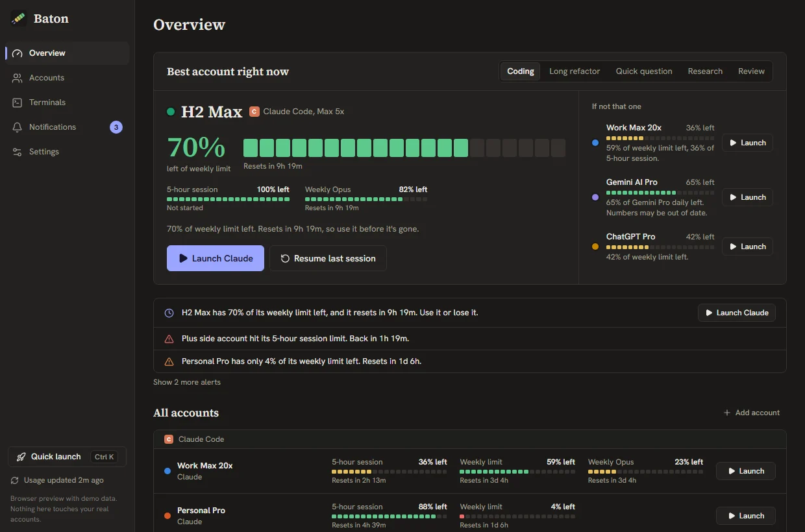The image size is (805, 532).
Task: Launch Work Max 20x from All accounts row
Action: click(746, 471)
